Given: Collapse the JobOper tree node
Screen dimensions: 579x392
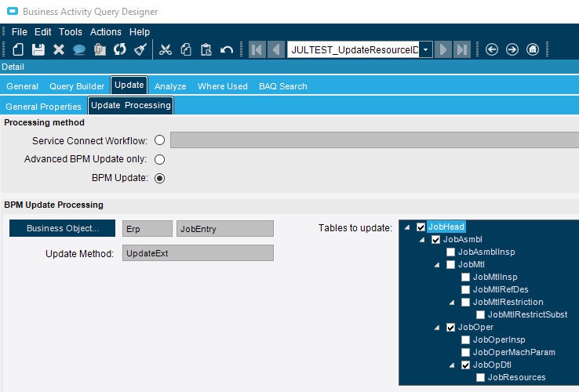Looking at the screenshot, I should [x=437, y=328].
